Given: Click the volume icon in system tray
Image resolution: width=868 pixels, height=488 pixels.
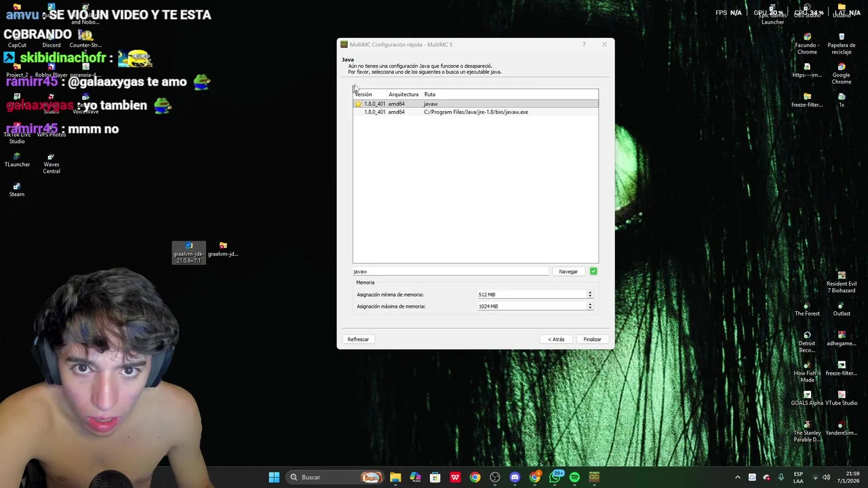Looking at the screenshot, I should (x=826, y=477).
